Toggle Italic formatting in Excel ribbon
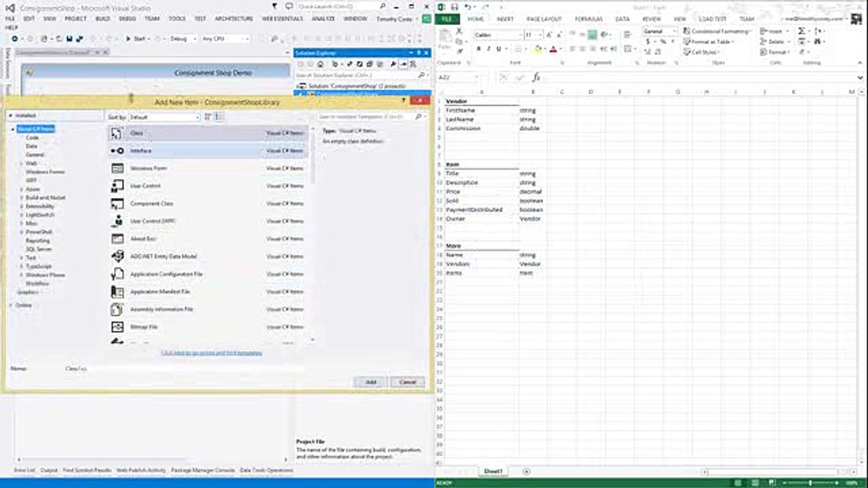The height and width of the screenshot is (488, 868). [488, 49]
